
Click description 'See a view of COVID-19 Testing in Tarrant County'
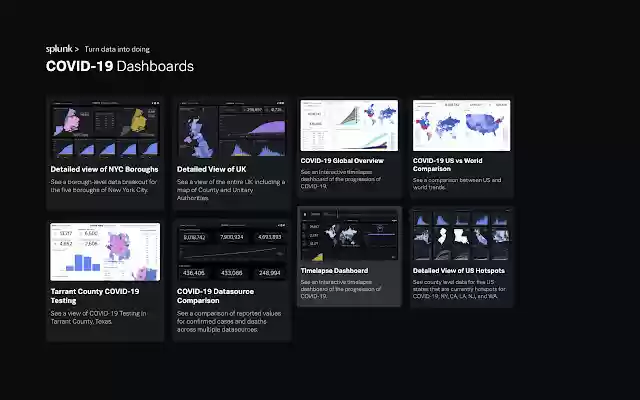98,317
